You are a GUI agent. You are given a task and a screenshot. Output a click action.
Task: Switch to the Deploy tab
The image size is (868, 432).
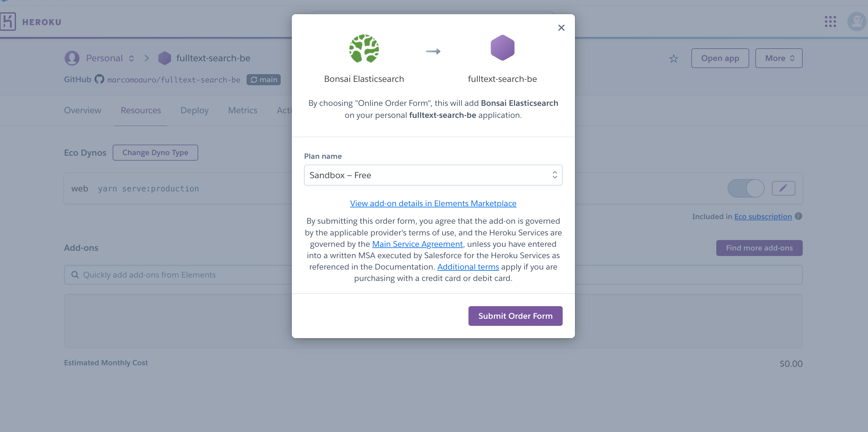(194, 110)
